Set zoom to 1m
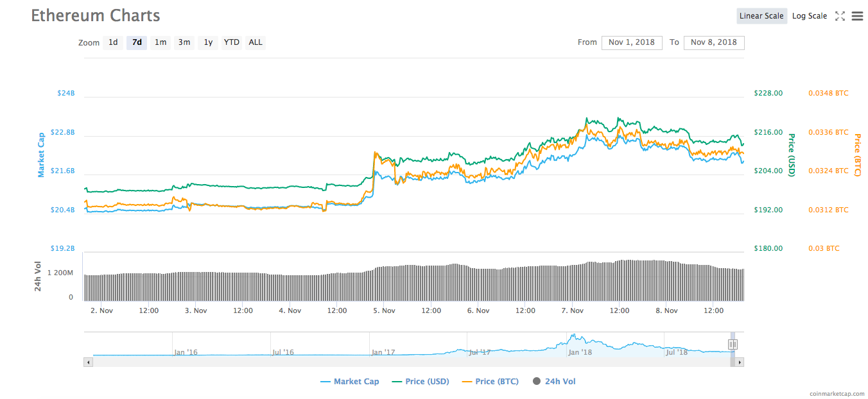Image resolution: width=868 pixels, height=399 pixels. [161, 42]
